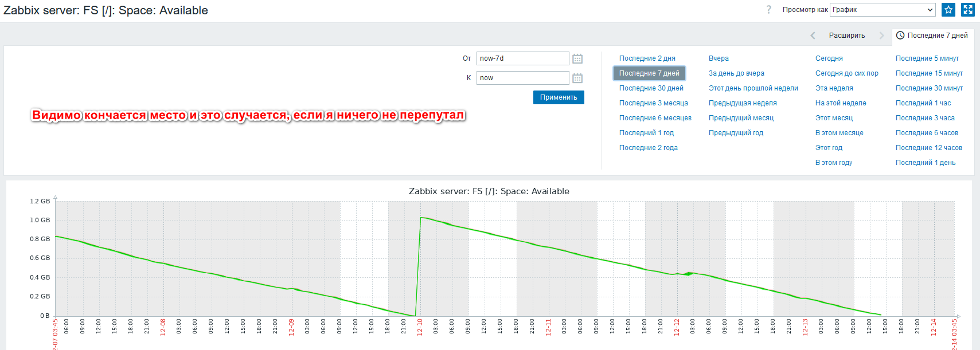Select Последние 3 месяца range
980x350 pixels.
pos(653,103)
